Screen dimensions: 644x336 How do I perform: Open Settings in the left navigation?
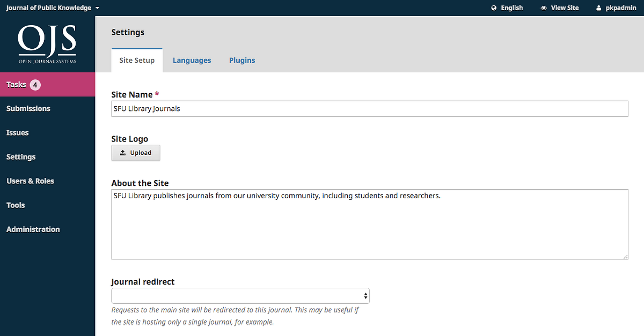tap(21, 157)
